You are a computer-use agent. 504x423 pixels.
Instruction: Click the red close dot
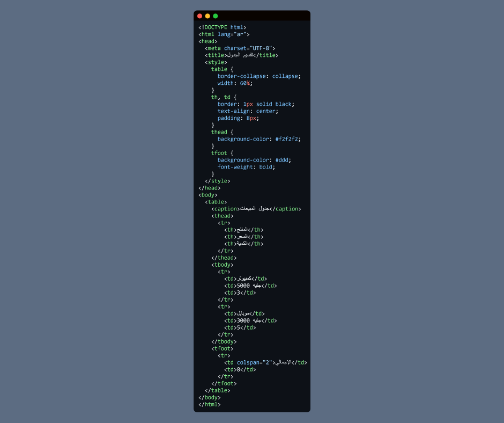tap(200, 16)
